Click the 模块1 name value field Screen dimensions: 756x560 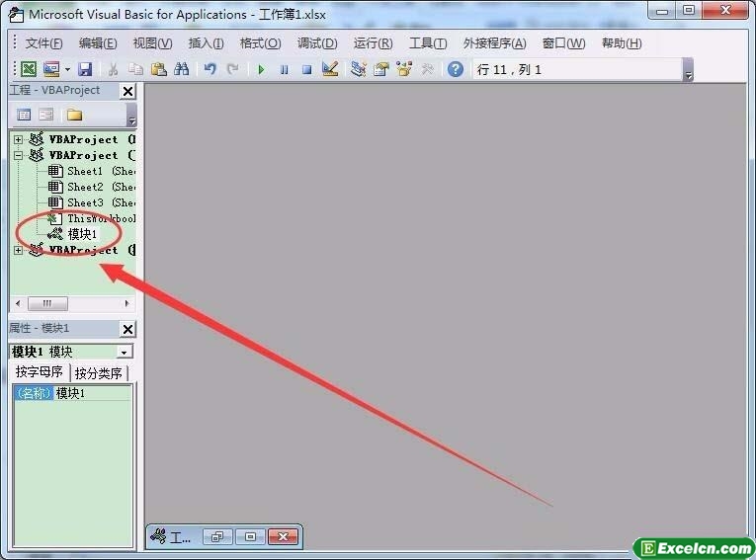pyautogui.click(x=93, y=393)
